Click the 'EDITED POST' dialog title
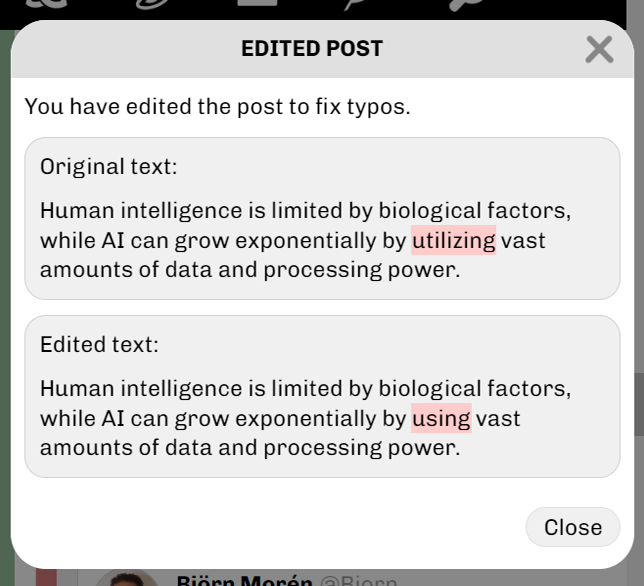This screenshot has width=644, height=586. pos(312,48)
